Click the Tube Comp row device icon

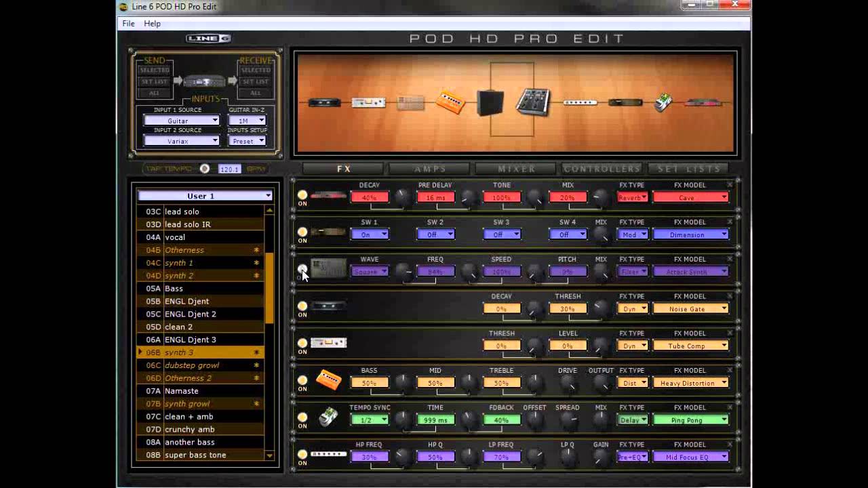pyautogui.click(x=328, y=343)
